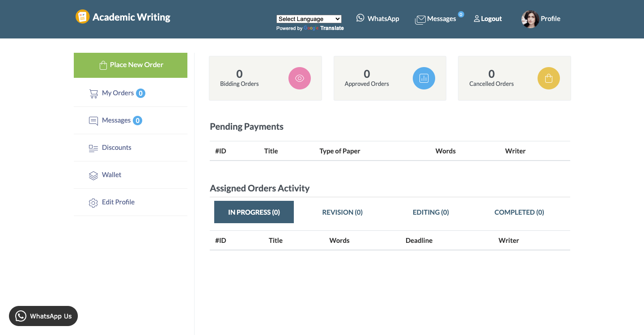The image size is (644, 335).
Task: Open the Messages envelope icon in the header
Action: point(420,19)
